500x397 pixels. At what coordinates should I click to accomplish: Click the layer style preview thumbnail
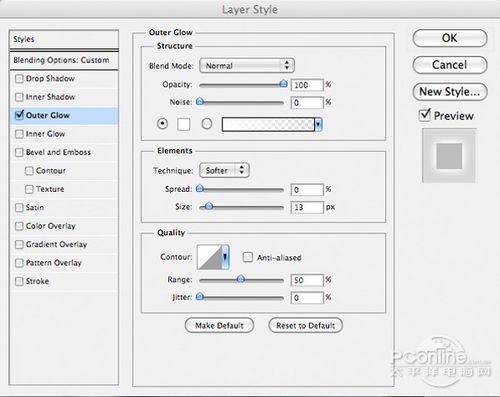pos(449,156)
